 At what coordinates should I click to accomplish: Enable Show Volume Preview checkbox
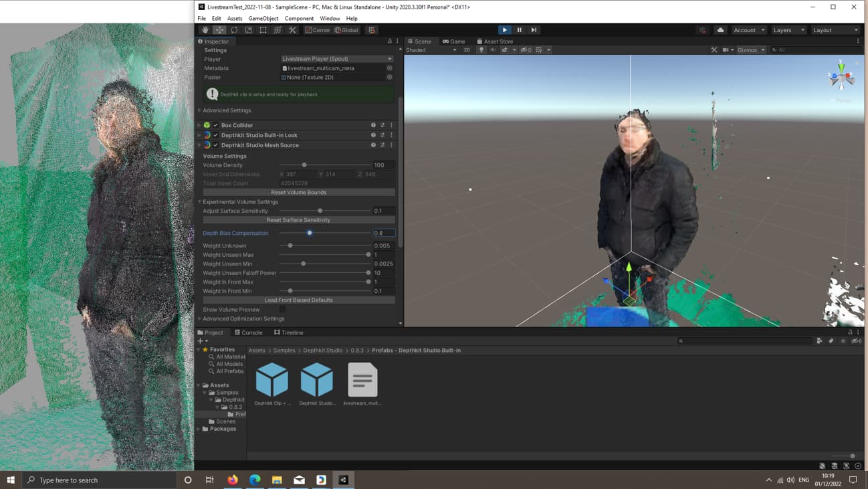[282, 310]
